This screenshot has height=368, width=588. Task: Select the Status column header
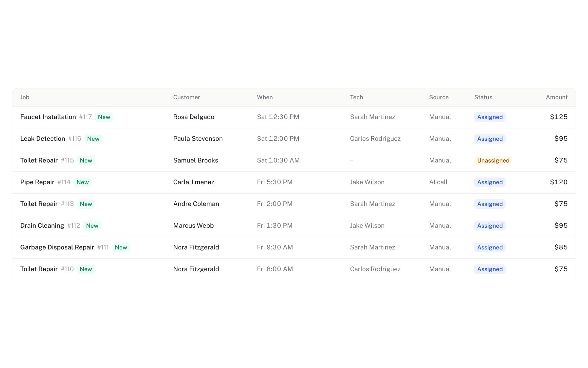pyautogui.click(x=483, y=97)
